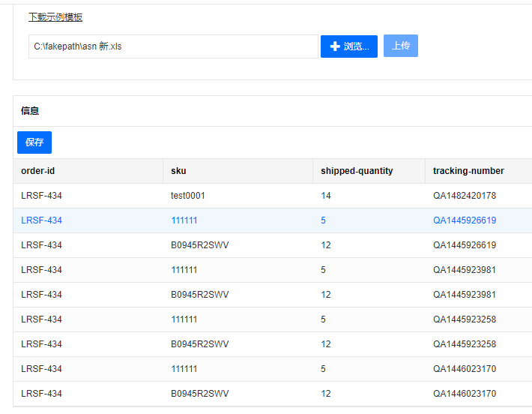Image resolution: width=532 pixels, height=414 pixels.
Task: Select the row with sku test0001
Action: 188,196
